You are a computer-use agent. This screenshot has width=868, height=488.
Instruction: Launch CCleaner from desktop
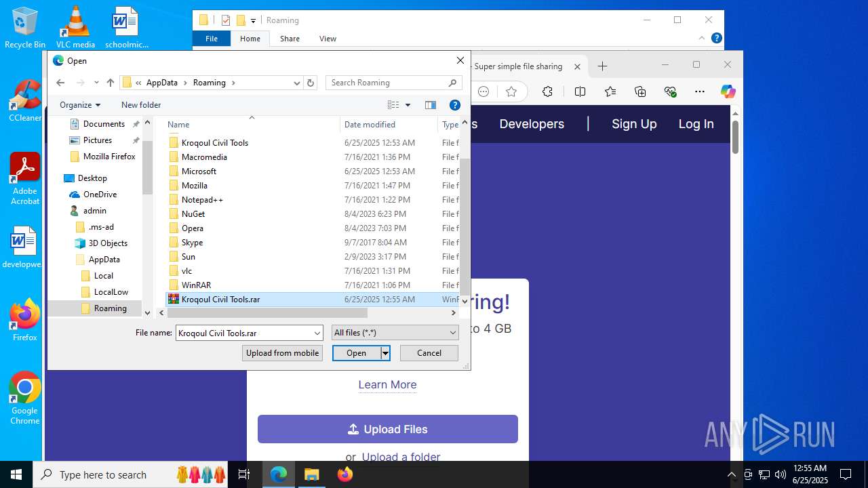(25, 101)
